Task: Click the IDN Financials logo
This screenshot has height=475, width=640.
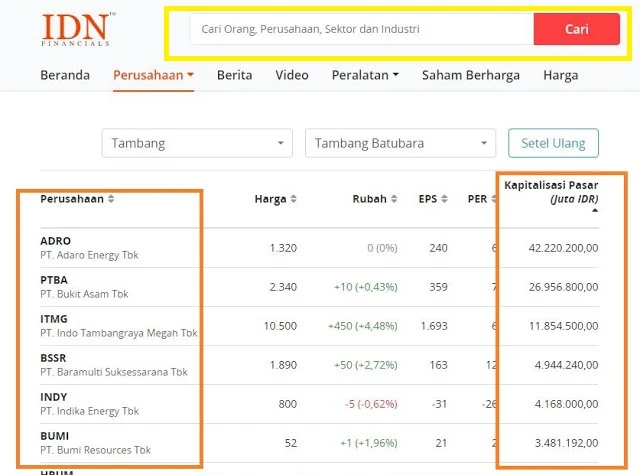Action: [x=78, y=29]
